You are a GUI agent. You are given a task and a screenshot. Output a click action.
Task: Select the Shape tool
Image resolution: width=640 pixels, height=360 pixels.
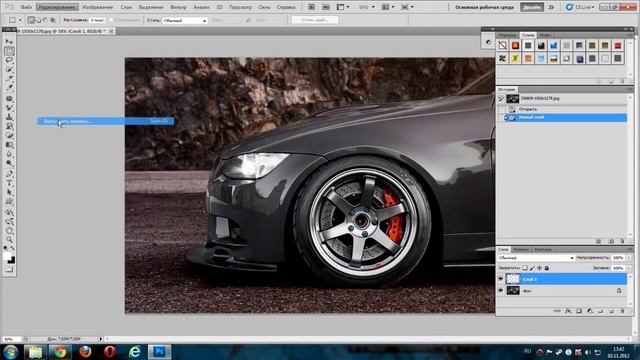click(x=9, y=201)
